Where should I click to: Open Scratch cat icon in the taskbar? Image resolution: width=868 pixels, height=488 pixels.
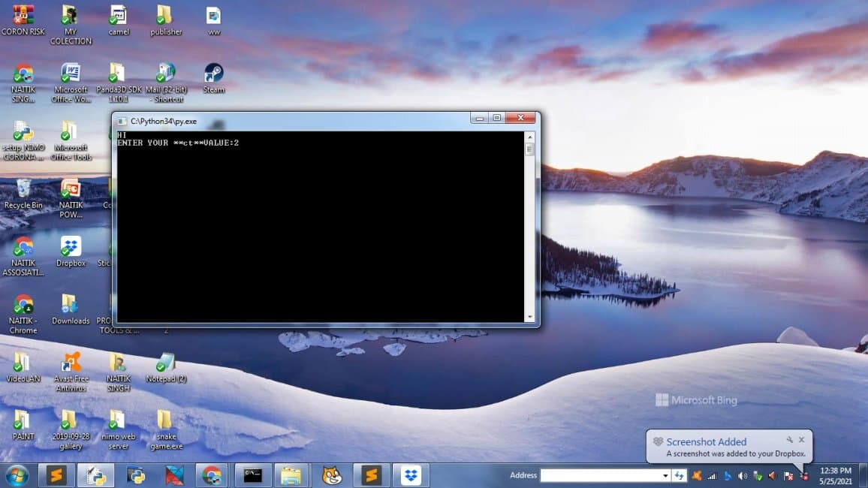332,475
